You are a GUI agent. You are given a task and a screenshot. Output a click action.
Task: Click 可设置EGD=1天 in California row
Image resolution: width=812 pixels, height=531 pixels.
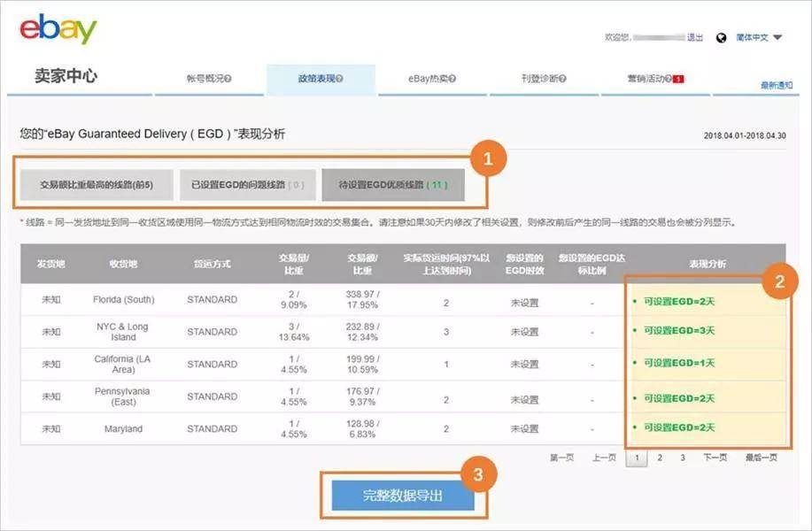[679, 364]
